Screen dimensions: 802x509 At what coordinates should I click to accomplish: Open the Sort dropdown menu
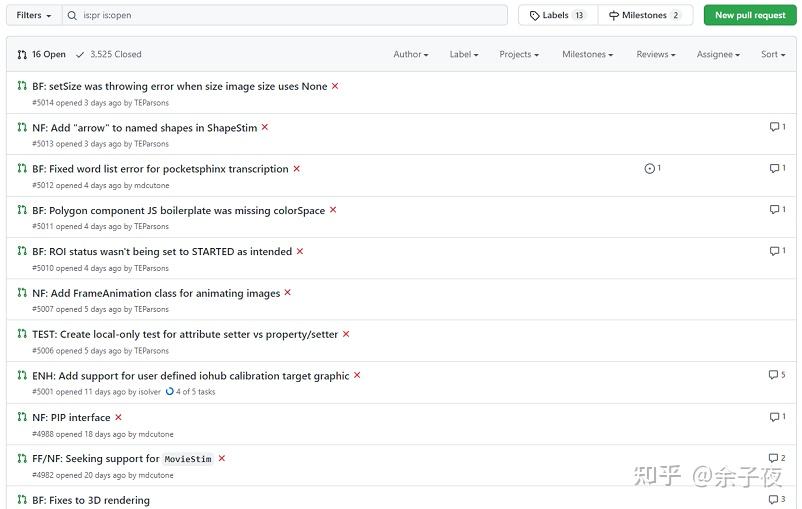772,54
